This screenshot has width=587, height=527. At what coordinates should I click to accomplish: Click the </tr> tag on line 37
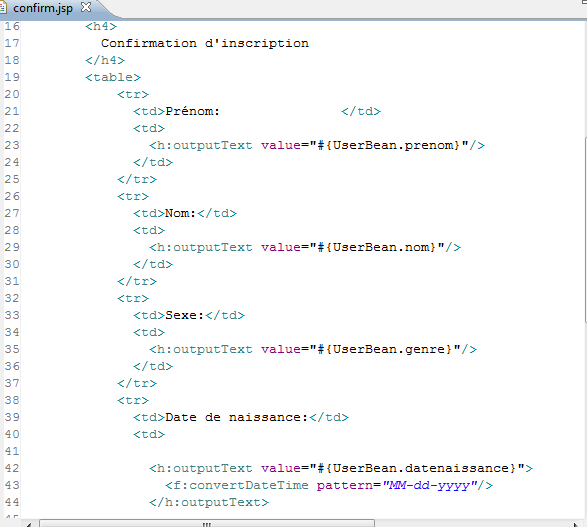coord(137,383)
